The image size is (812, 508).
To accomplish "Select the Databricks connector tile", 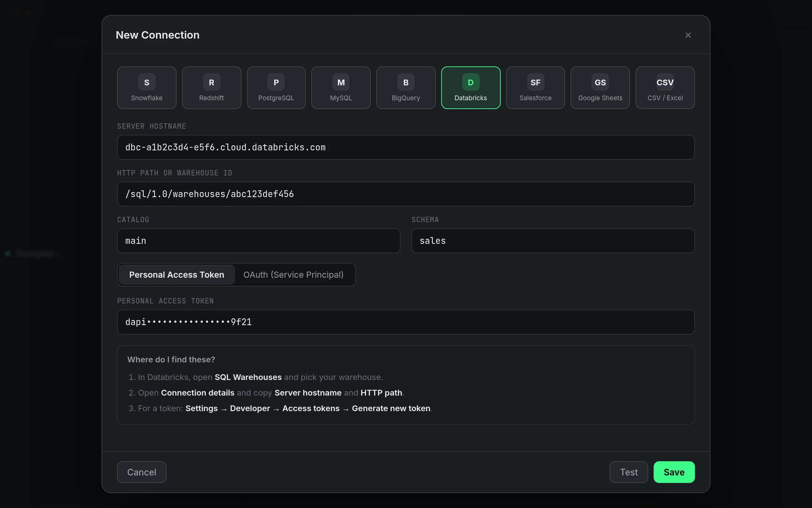I will (x=471, y=88).
